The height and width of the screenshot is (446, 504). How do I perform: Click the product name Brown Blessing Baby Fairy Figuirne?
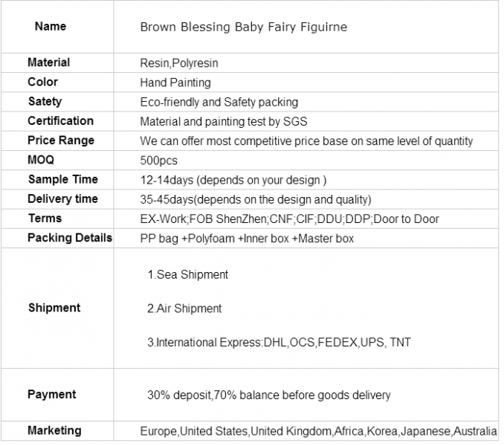click(x=244, y=27)
